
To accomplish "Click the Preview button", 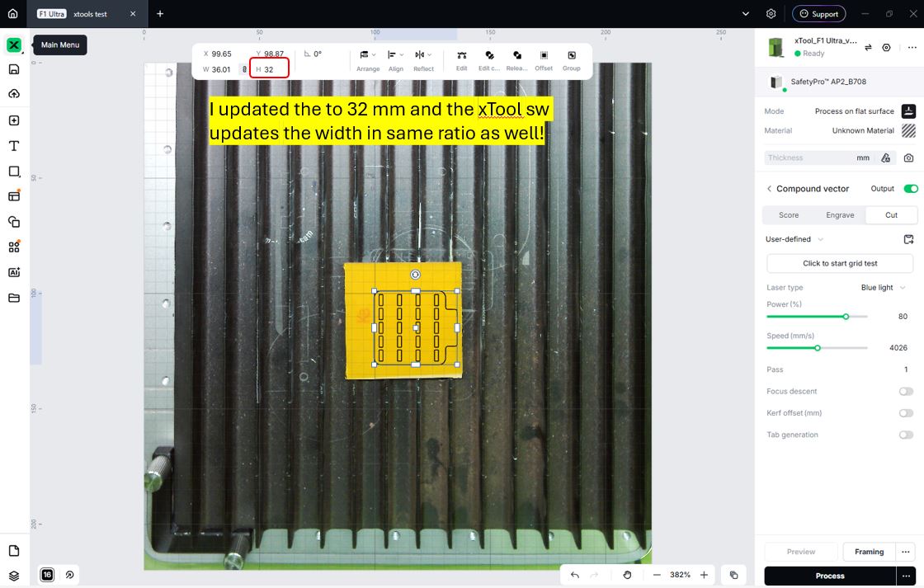I will (801, 552).
